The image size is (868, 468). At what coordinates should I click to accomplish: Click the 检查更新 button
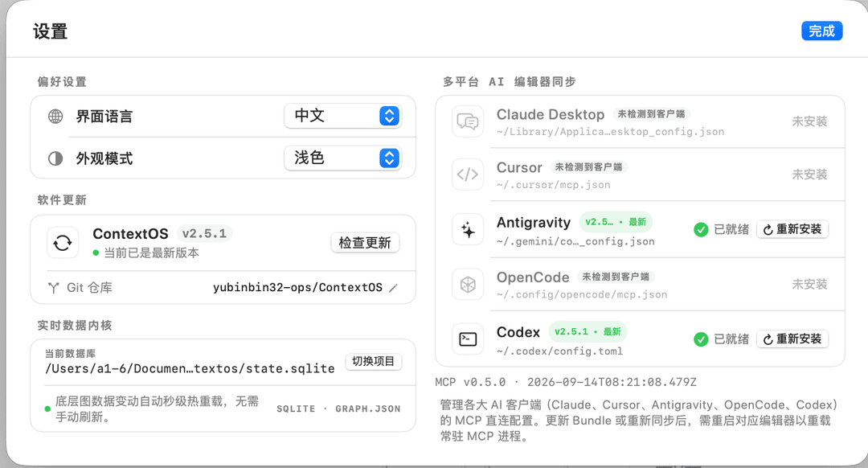pyautogui.click(x=365, y=243)
